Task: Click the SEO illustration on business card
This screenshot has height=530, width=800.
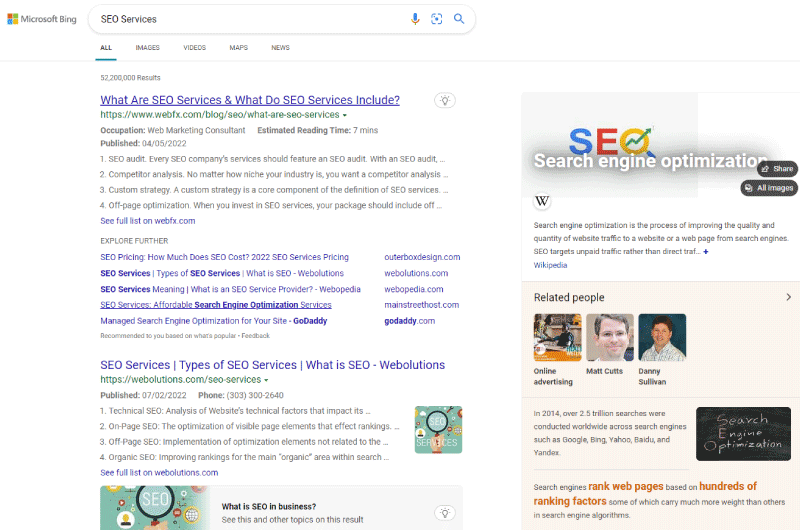Action: (155, 508)
